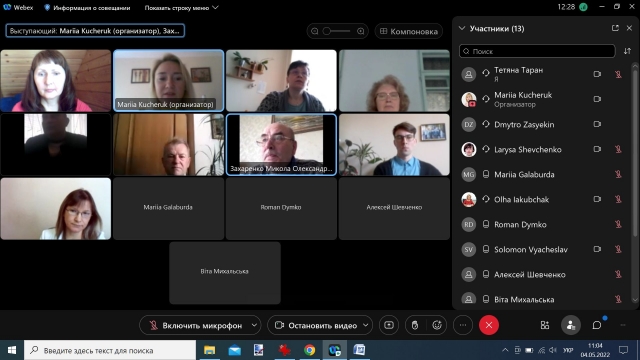Click MG avatar of Mariia Galaburda
This screenshot has height=360, width=640.
pos(469,175)
